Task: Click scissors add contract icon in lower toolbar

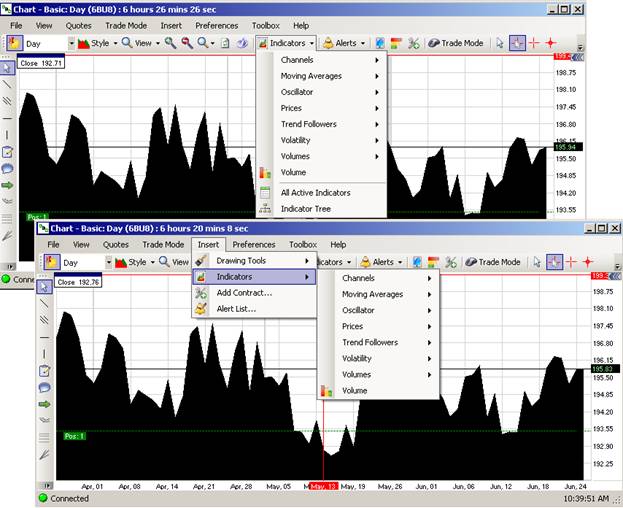Action: click(451, 262)
